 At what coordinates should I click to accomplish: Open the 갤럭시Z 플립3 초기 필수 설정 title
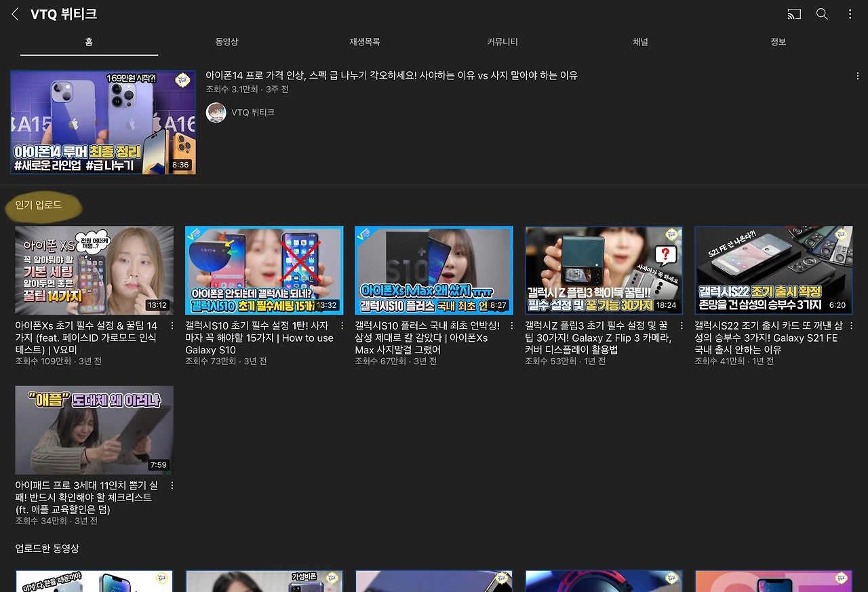(x=599, y=338)
